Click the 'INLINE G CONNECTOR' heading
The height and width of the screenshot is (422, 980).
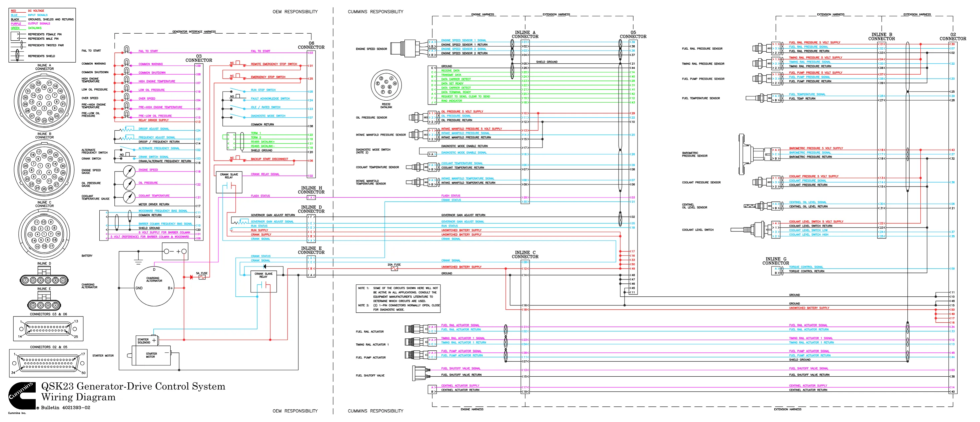click(775, 261)
